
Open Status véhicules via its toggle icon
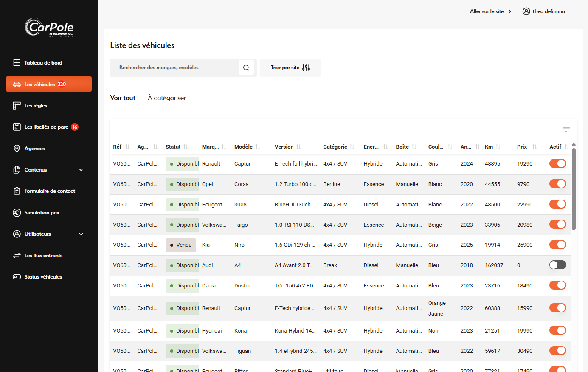[17, 277]
